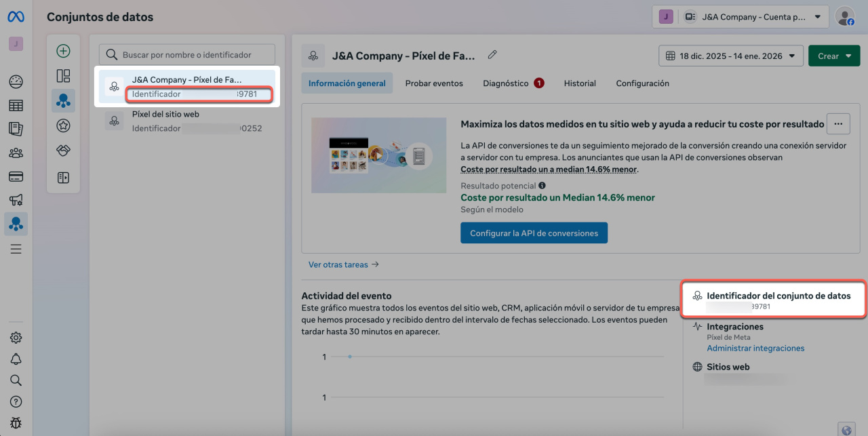Click the help question mark icon
The image size is (868, 436).
point(16,401)
